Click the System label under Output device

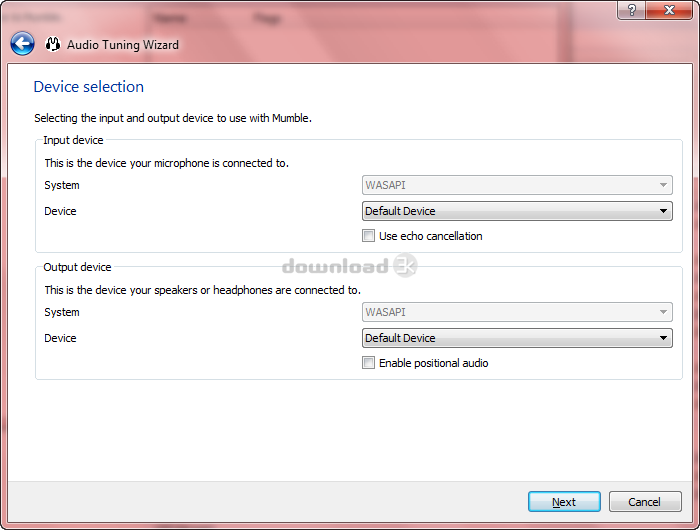tap(62, 312)
